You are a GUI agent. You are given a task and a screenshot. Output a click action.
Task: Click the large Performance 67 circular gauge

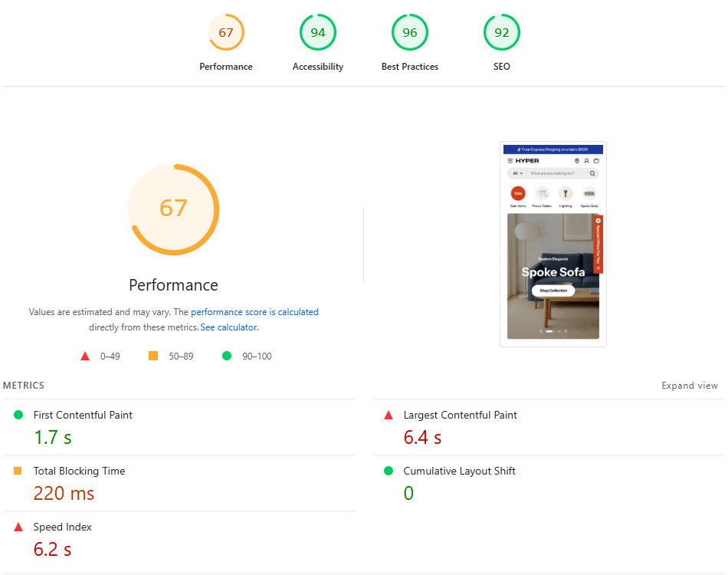click(173, 209)
